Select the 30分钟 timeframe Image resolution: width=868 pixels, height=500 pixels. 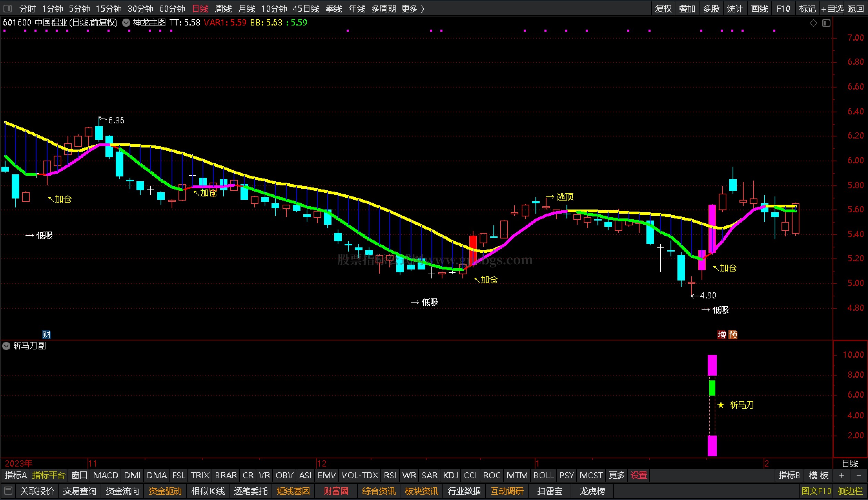pos(140,9)
